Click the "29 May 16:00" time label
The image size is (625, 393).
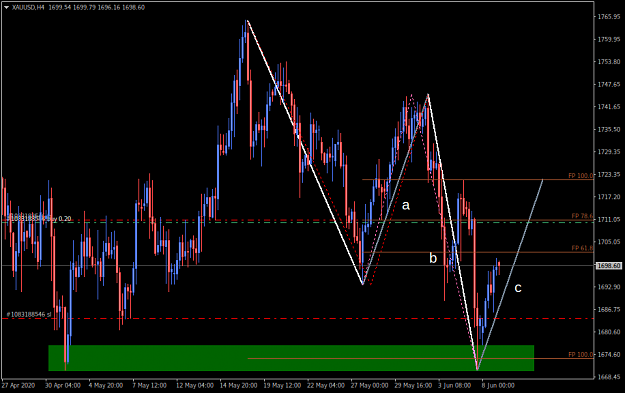413,385
